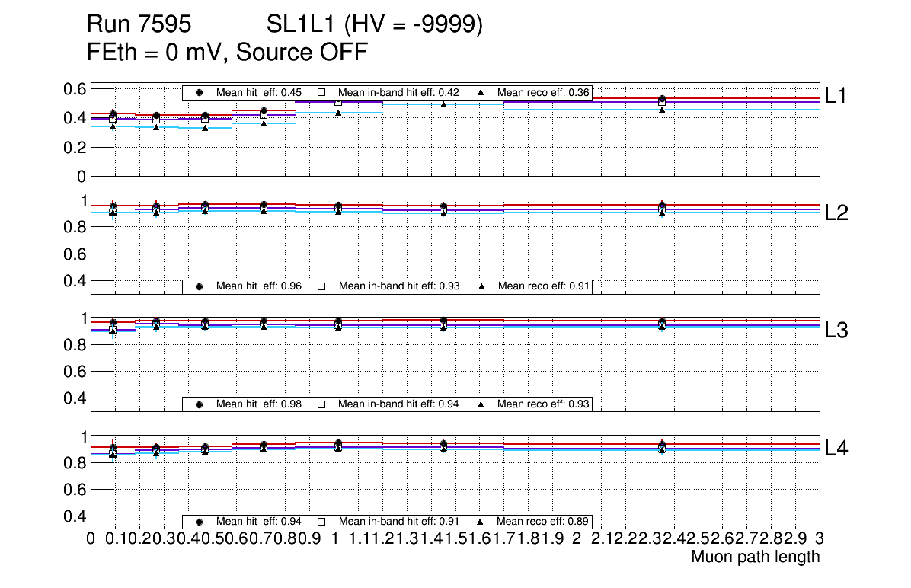Click the triangle marker in L2 legend
Screen dimensions: 911x588
tap(481, 286)
